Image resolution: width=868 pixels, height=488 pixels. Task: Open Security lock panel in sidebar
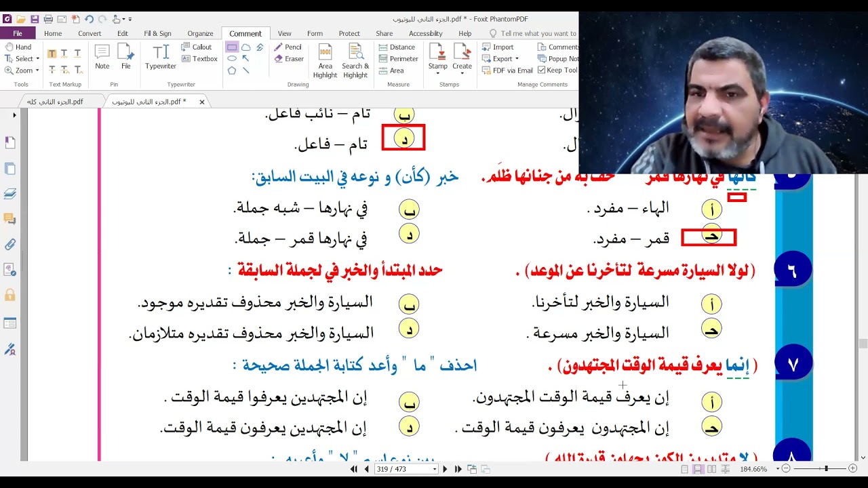[x=10, y=295]
